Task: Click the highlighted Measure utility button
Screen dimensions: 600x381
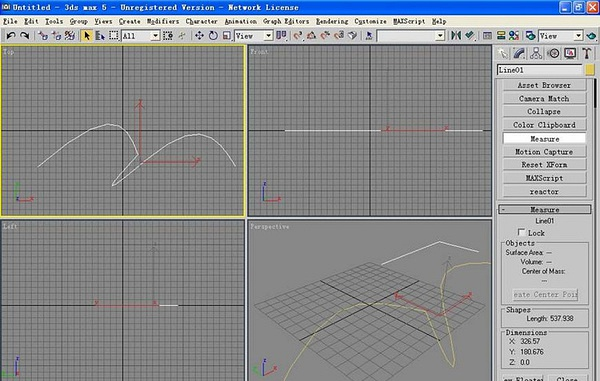Action: [544, 138]
